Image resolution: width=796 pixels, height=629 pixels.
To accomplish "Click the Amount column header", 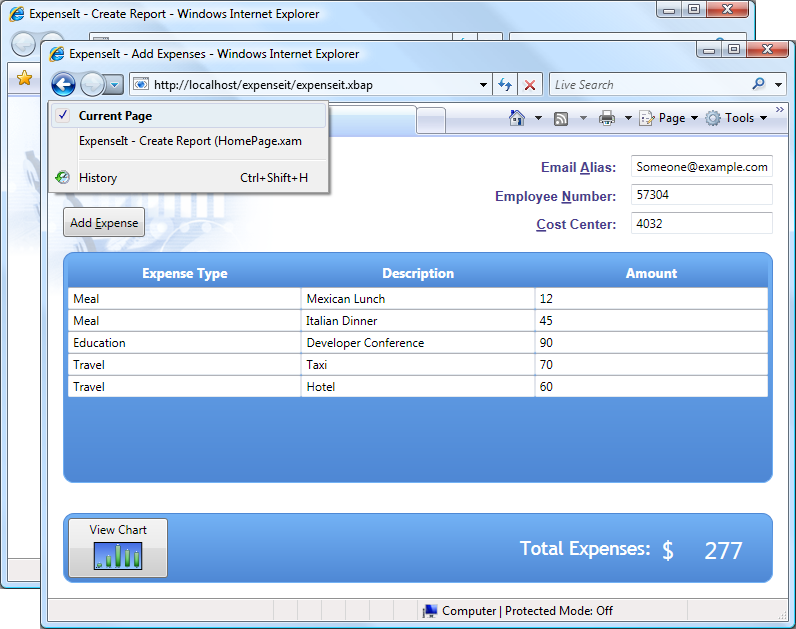I will tap(651, 273).
